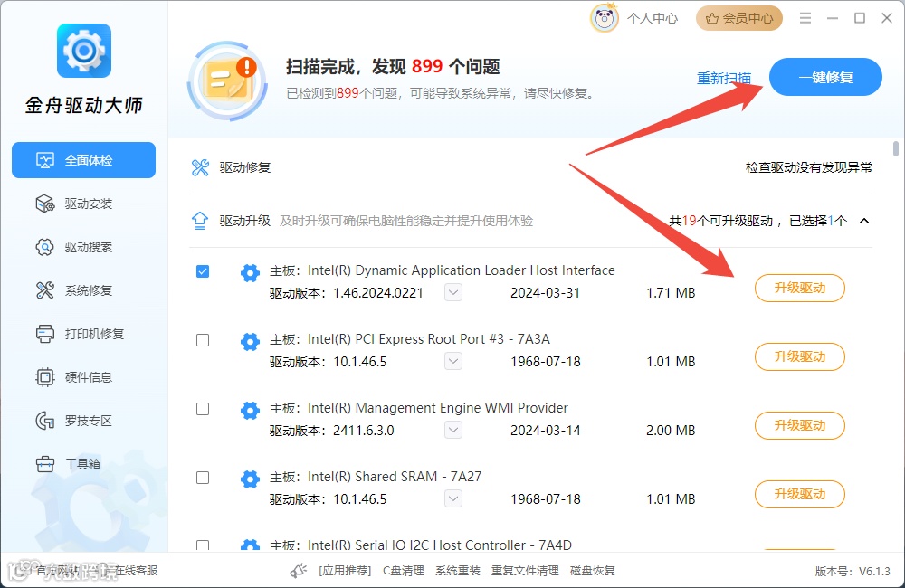Image resolution: width=905 pixels, height=588 pixels.
Task: Collapse the 驱动升级 list chevron
Action: pos(864,221)
